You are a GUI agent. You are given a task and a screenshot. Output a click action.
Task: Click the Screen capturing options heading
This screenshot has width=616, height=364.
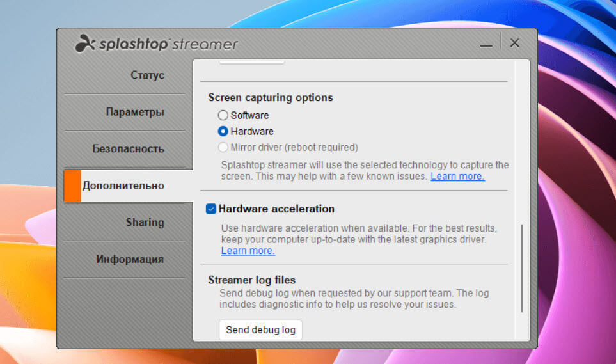(271, 97)
